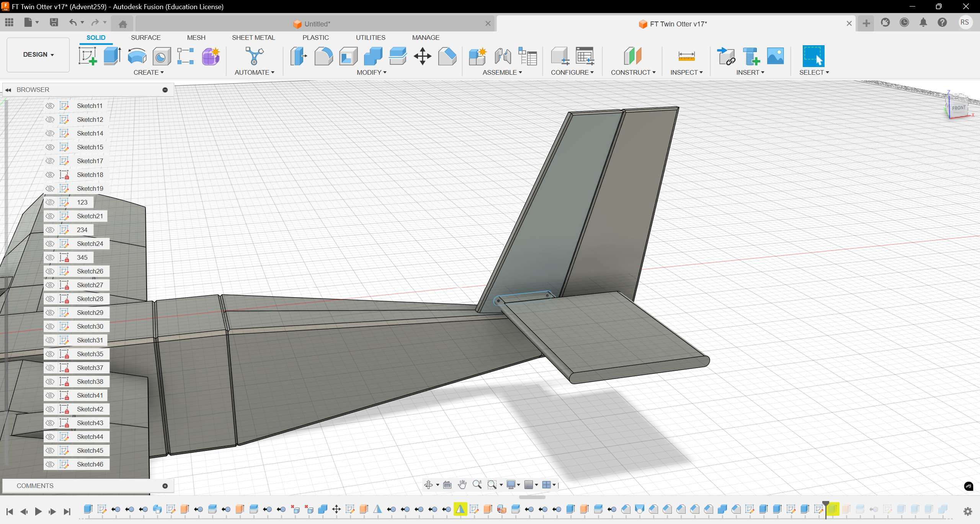Toggle visibility of Sketch30
The height and width of the screenshot is (524, 980).
pyautogui.click(x=50, y=326)
